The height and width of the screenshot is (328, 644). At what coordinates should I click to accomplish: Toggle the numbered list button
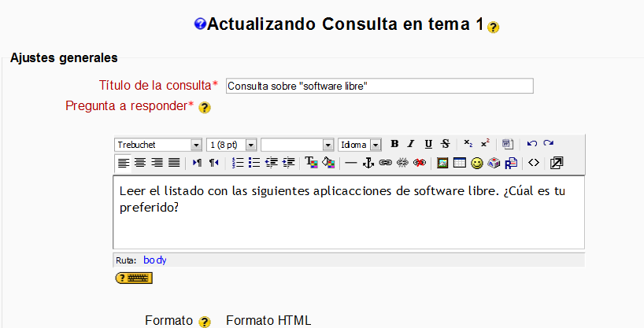[x=238, y=164]
